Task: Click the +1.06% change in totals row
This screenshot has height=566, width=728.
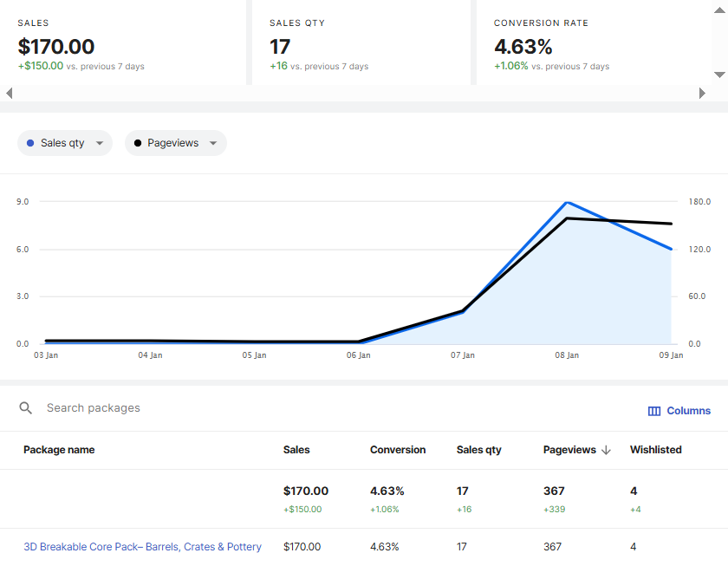Action: coord(385,510)
